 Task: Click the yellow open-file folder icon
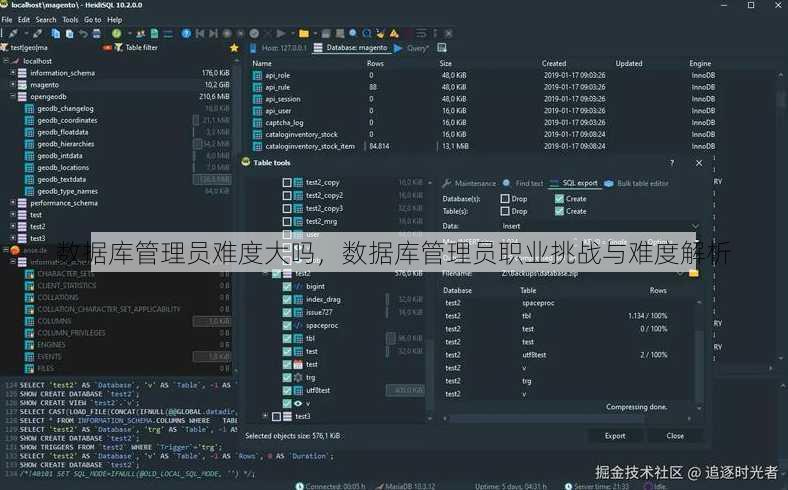click(x=304, y=33)
